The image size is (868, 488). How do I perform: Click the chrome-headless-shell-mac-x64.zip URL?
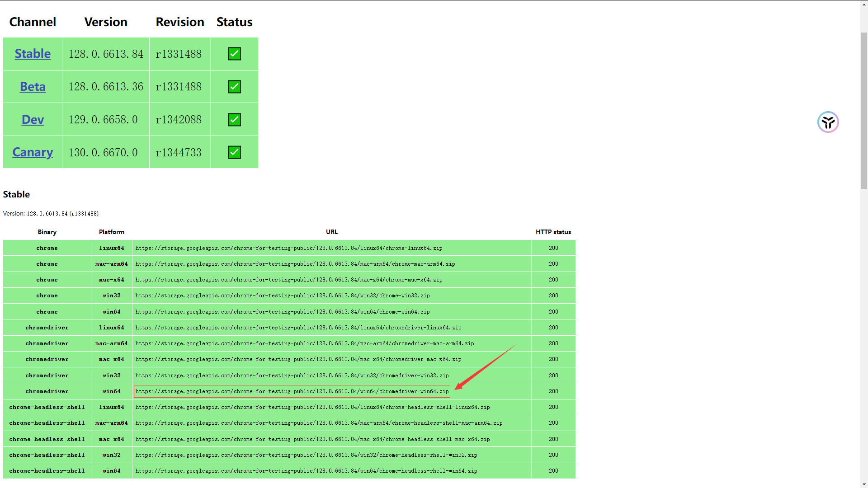pyautogui.click(x=312, y=439)
